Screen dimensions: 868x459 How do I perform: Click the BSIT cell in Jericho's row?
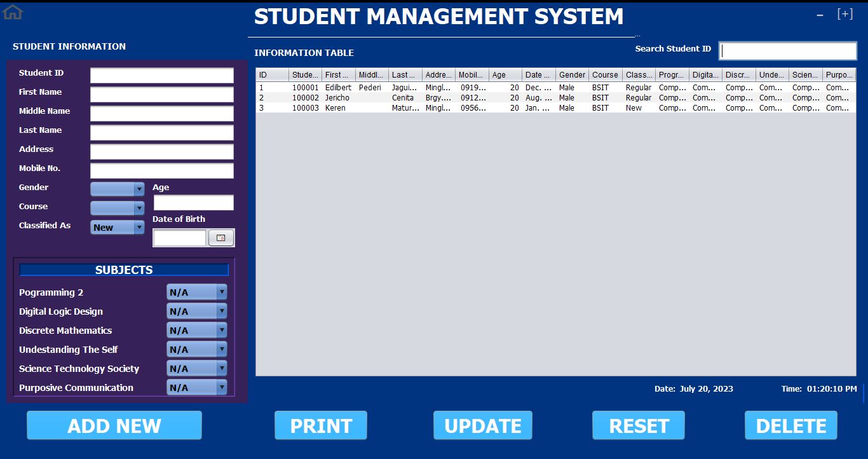click(606, 98)
